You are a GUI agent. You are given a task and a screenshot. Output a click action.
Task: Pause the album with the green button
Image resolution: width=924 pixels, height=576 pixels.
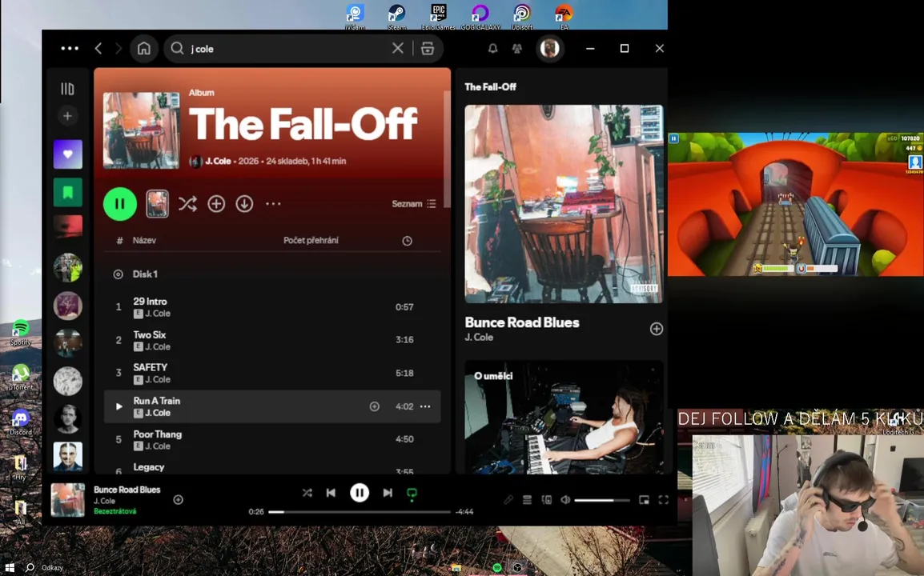119,204
